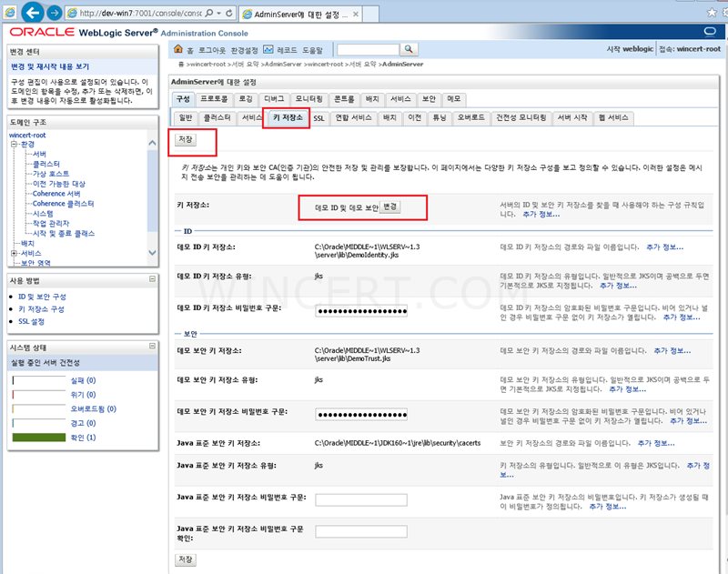
Task: Select the 클러스터 subtab under 구성
Action: point(217,118)
